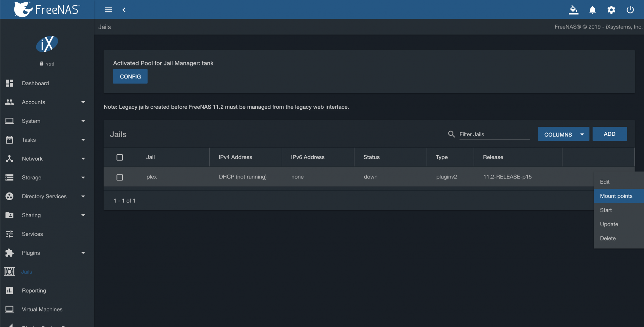Go to Services in the sidebar
644x327 pixels.
(x=32, y=234)
